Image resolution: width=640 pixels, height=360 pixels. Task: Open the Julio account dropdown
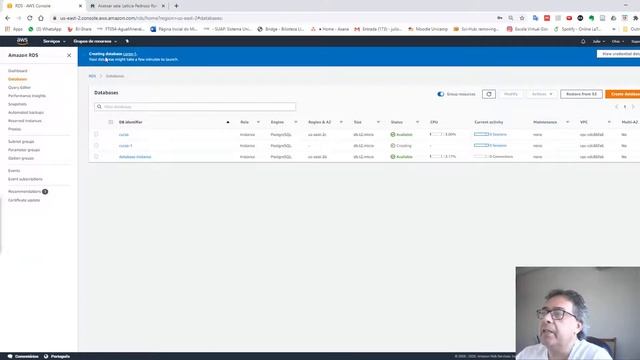598,41
